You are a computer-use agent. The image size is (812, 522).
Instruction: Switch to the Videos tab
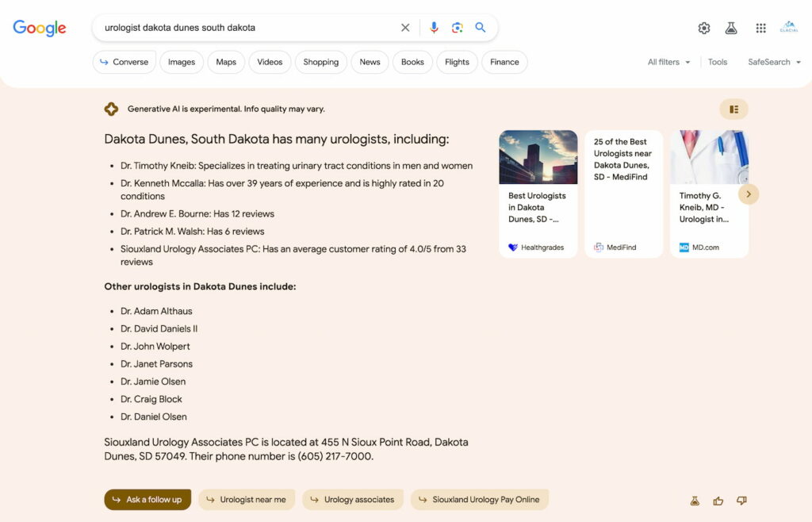point(270,62)
